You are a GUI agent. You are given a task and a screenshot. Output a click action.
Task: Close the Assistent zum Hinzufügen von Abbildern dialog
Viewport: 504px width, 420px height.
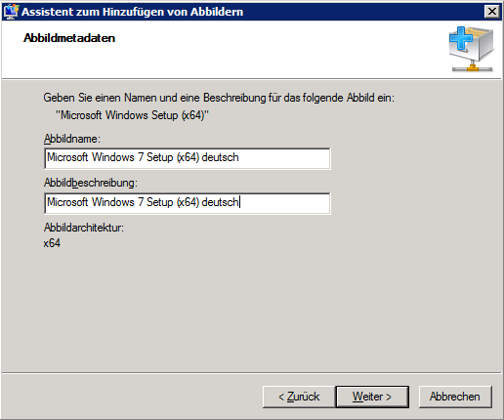point(492,12)
